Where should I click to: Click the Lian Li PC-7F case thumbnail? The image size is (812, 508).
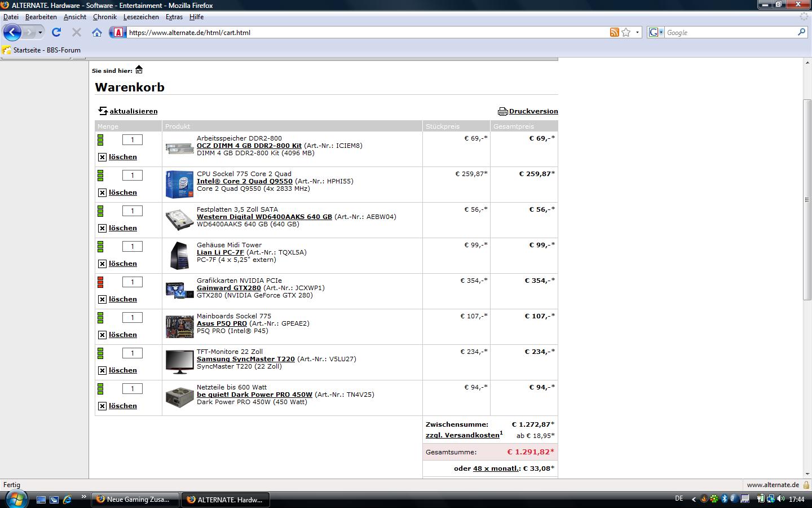pos(179,256)
